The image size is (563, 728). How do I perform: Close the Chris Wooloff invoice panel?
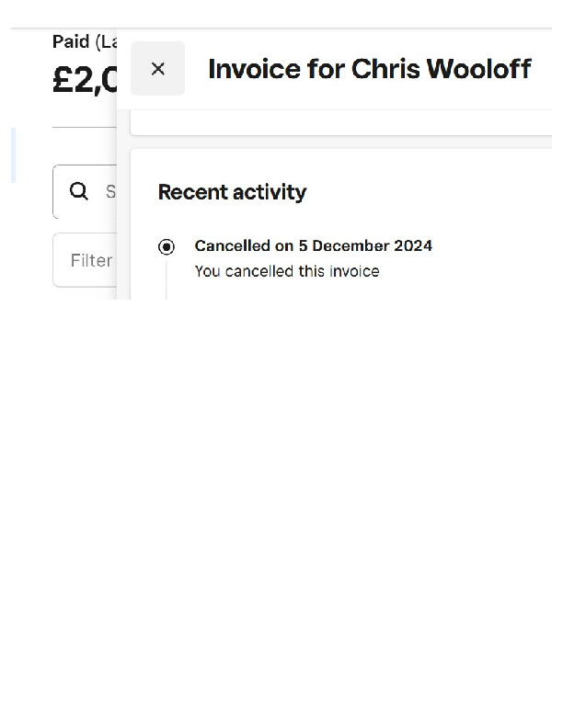point(157,69)
